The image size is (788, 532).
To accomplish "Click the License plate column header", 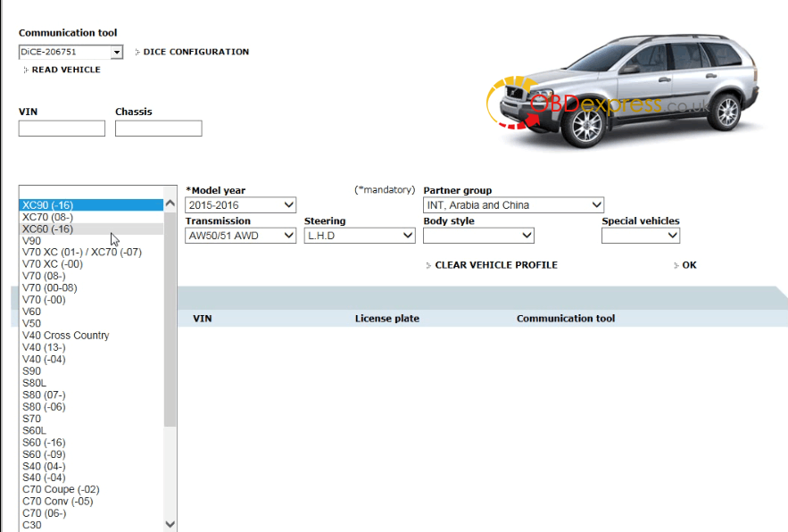I will [387, 319].
